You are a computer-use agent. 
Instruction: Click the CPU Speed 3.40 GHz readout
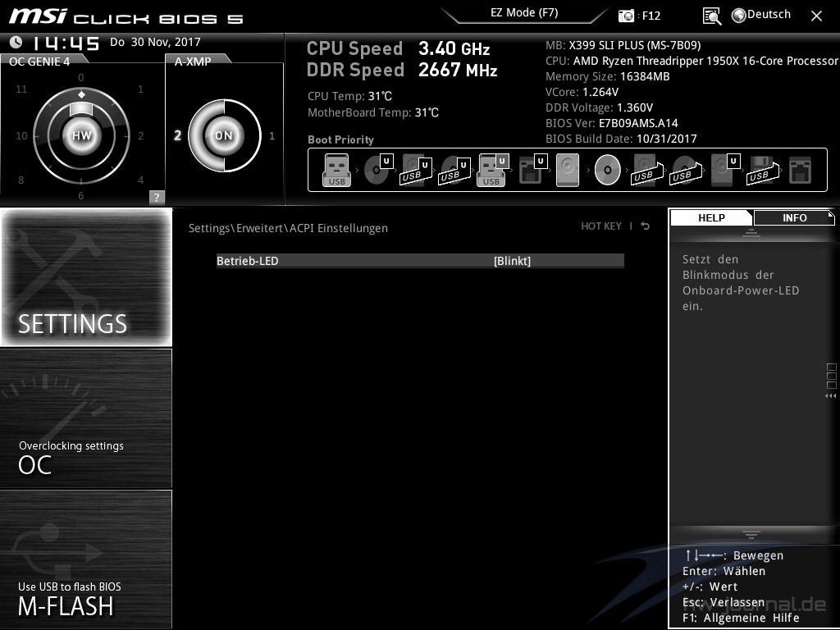click(x=398, y=48)
